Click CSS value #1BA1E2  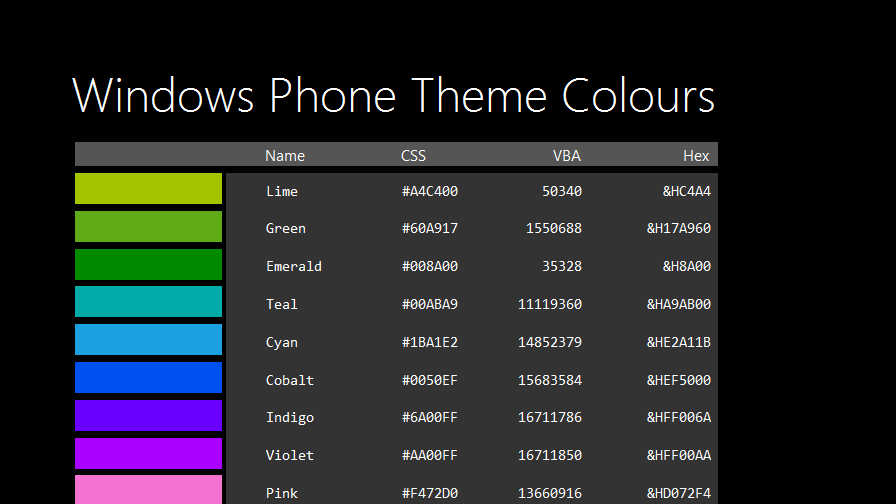(x=430, y=342)
